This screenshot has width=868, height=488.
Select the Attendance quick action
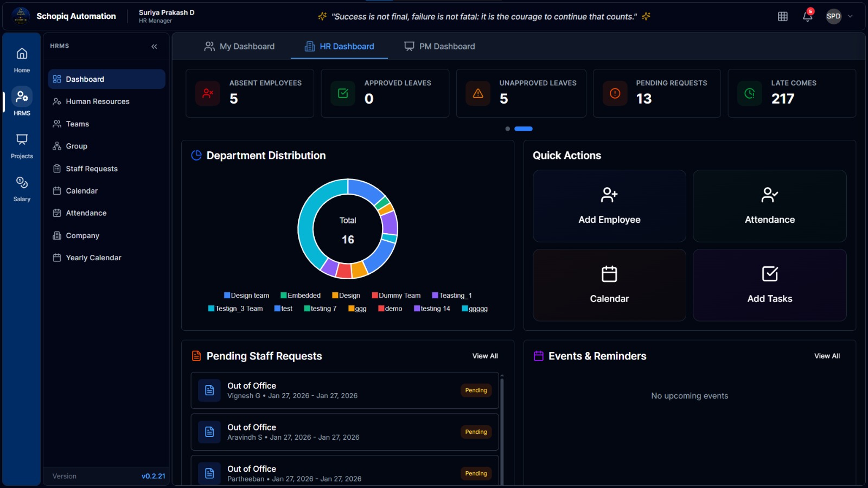769,206
